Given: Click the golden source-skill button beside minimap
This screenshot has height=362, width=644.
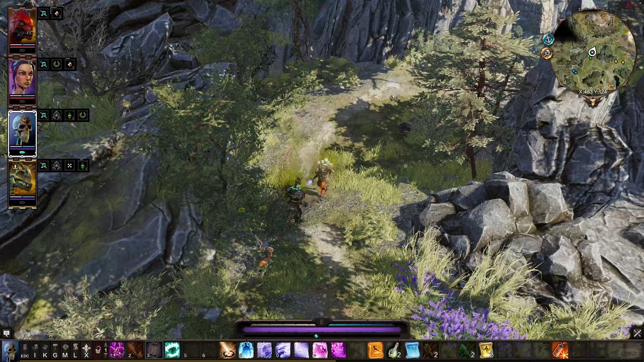Looking at the screenshot, I should click(547, 53).
